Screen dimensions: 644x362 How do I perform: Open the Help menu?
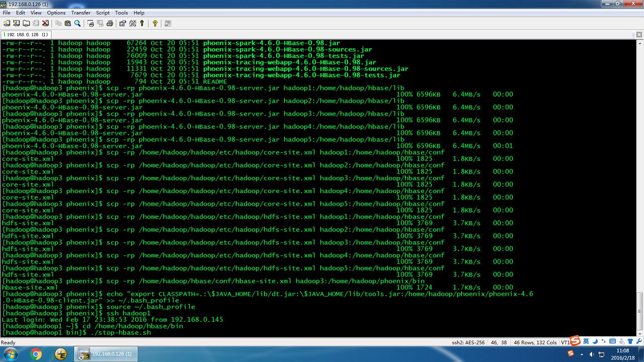click(x=139, y=13)
